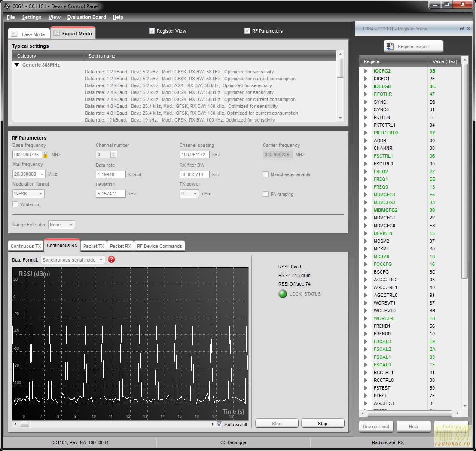Expand the AGCTEST register row
The width and height of the screenshot is (476, 451).
366,403
